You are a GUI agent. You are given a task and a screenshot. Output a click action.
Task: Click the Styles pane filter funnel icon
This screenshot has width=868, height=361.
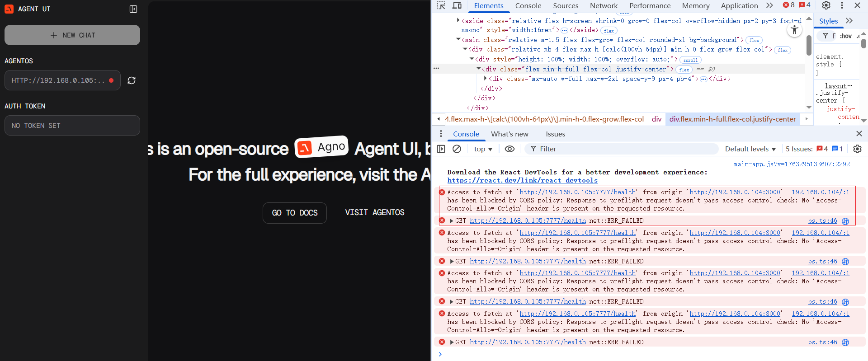click(x=826, y=36)
